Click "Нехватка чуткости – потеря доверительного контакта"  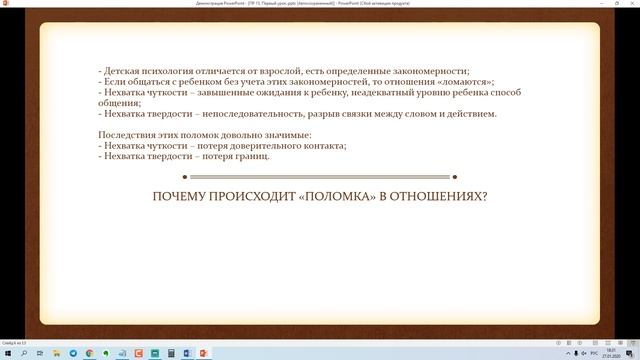pos(222,145)
